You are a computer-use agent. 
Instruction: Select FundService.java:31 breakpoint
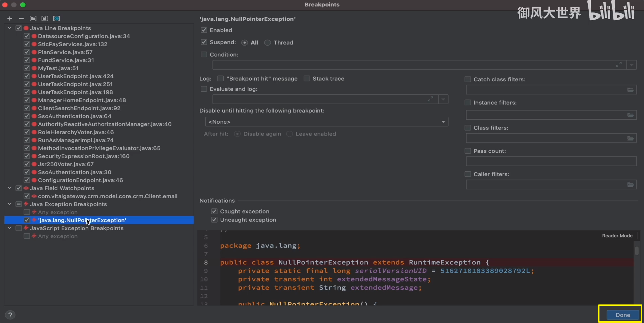[x=66, y=60]
